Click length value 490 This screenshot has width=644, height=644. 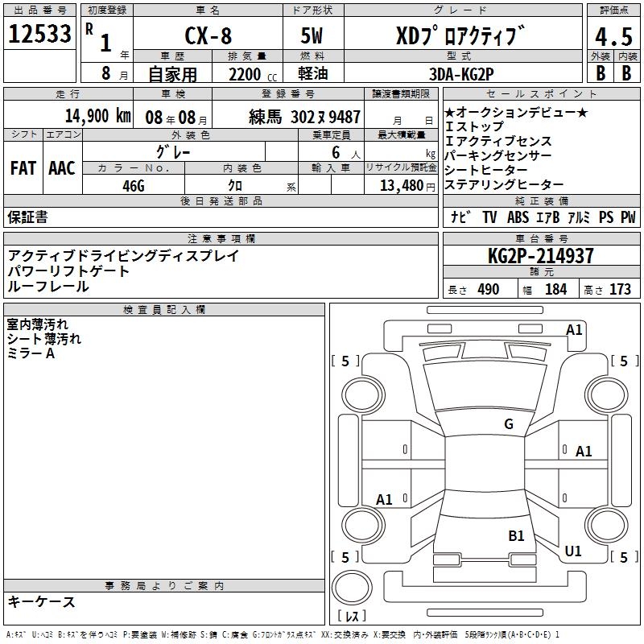point(489,290)
